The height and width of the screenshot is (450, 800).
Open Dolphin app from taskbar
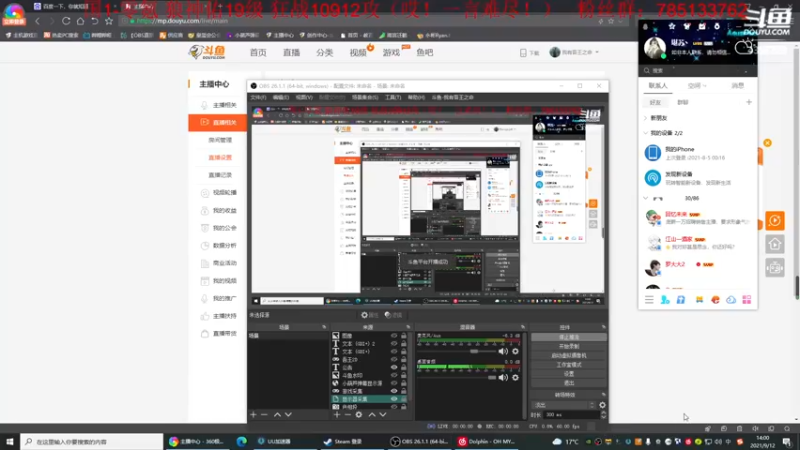(x=486, y=441)
